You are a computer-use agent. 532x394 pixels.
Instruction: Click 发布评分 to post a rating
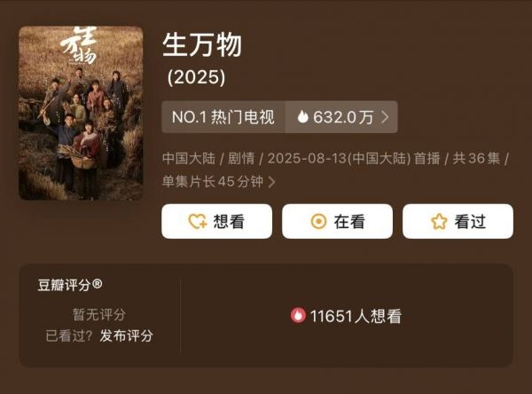pos(126,336)
